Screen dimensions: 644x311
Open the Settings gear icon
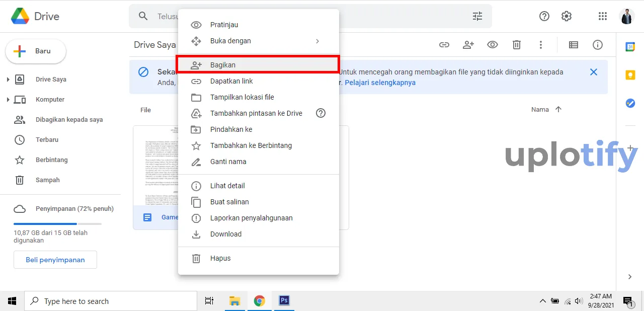click(x=567, y=16)
